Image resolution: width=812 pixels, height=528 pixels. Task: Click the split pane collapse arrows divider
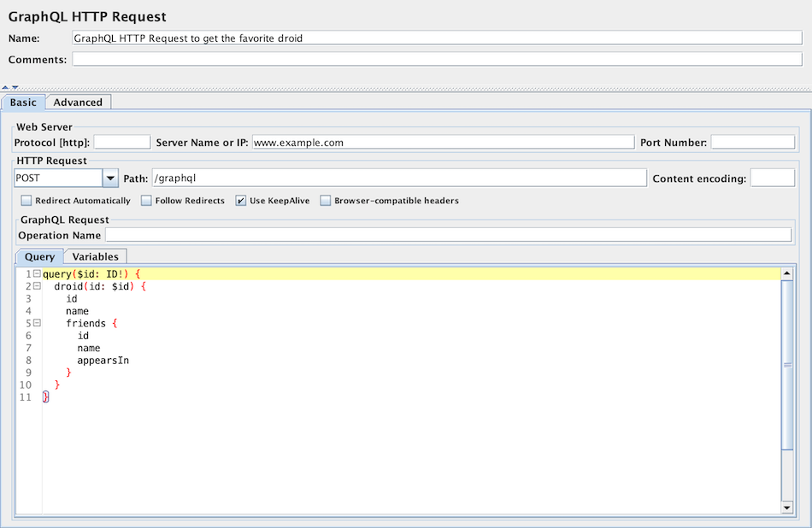coord(10,87)
